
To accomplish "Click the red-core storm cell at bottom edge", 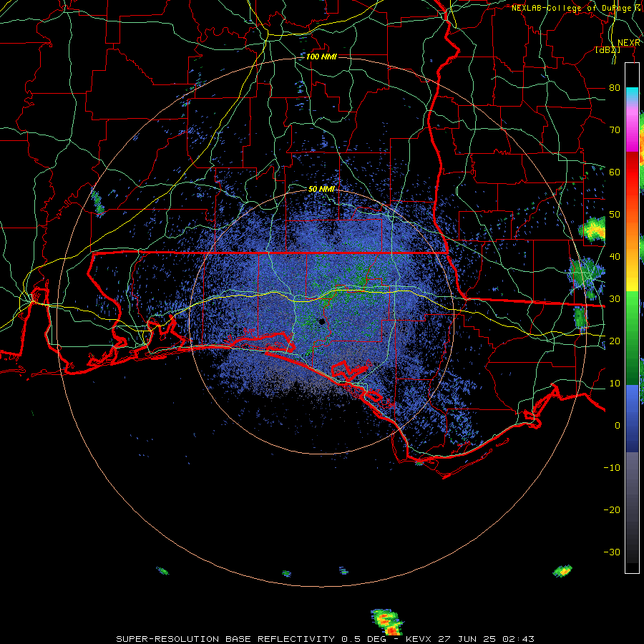I will pyautogui.click(x=387, y=623).
